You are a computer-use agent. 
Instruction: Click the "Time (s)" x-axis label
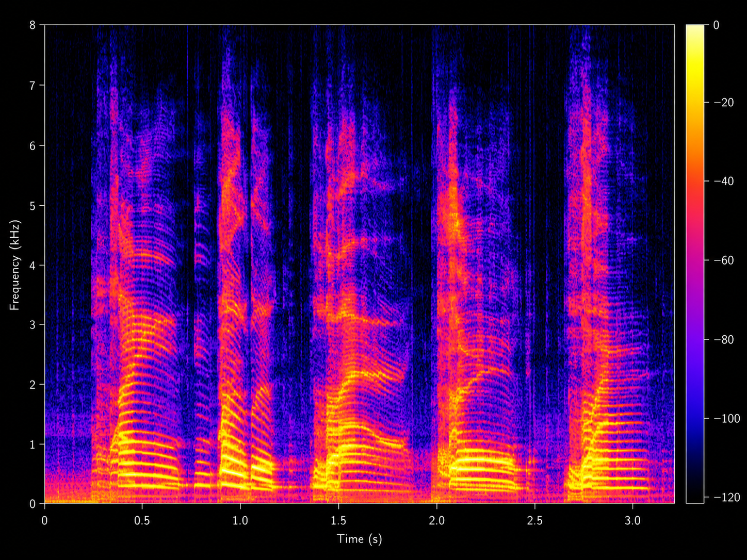[x=359, y=539]
